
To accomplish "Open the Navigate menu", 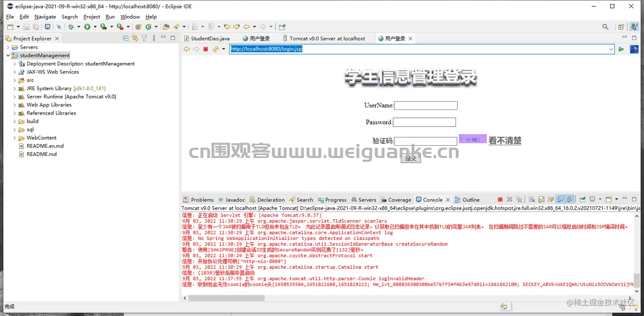I will (x=45, y=17).
